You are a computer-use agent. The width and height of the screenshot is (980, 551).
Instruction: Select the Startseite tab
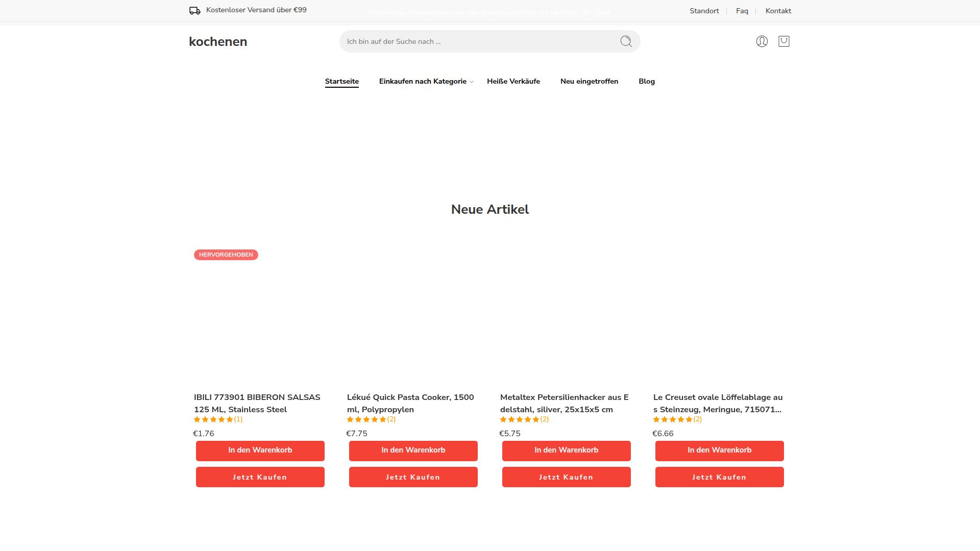tap(342, 82)
